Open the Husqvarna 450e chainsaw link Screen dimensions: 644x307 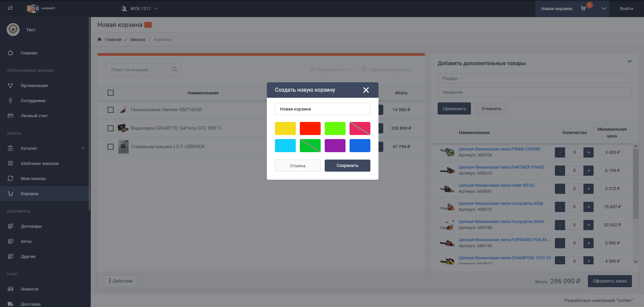tap(500, 204)
